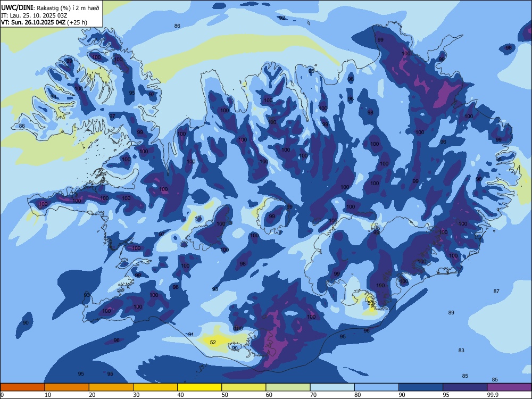Click the 80–90 light blue legend band
Image resolution: width=532 pixels, height=399 pixels.
[377, 387]
